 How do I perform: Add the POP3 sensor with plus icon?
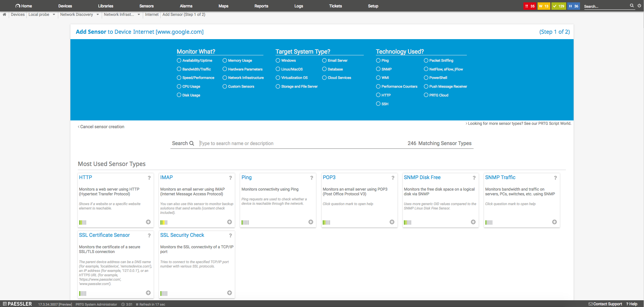coord(392,222)
